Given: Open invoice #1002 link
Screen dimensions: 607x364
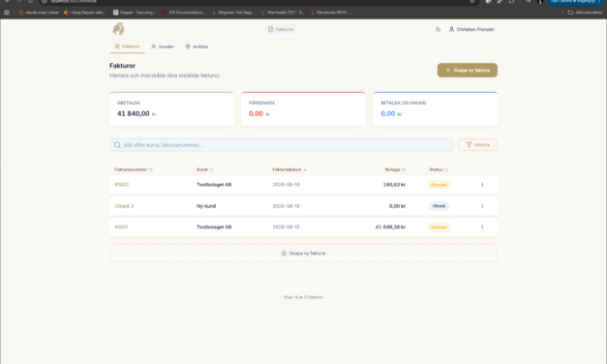Looking at the screenshot, I should click(122, 185).
